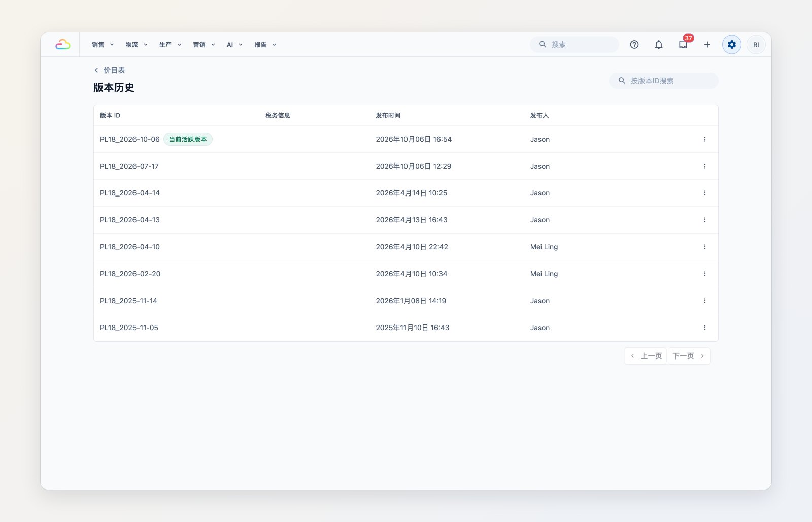Select version PL18_2026-02-20

coord(130,274)
